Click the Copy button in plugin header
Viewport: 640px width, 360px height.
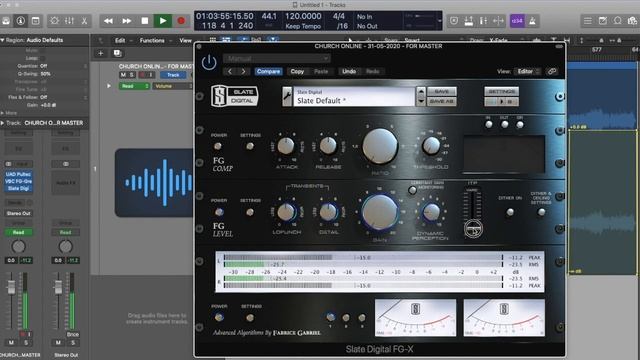pyautogui.click(x=297, y=71)
